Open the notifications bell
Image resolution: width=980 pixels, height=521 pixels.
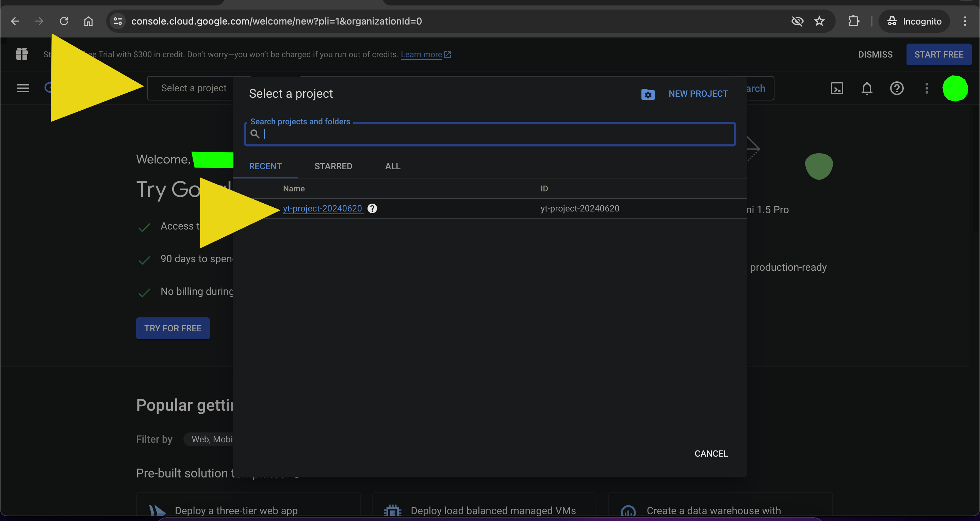(867, 88)
